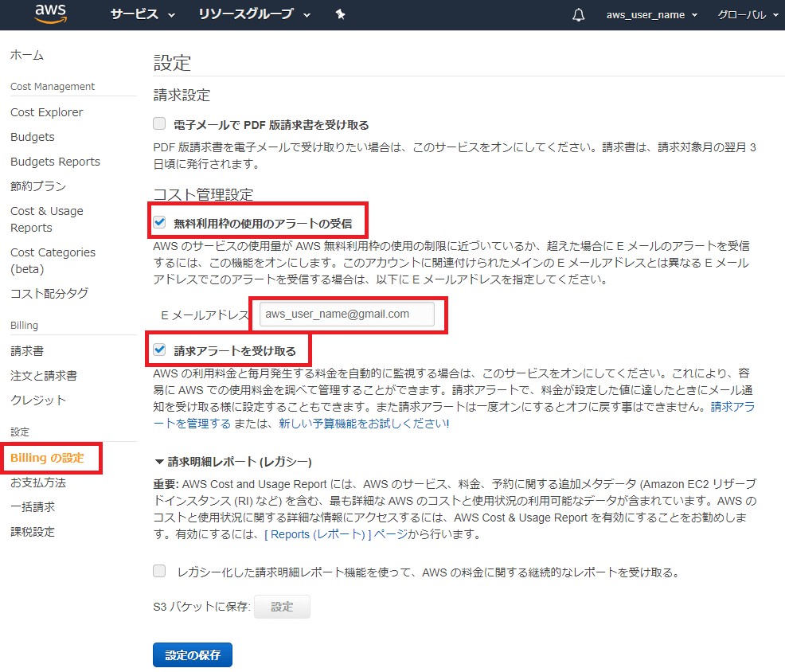Click the 設定の保存 button
This screenshot has width=785, height=672.
click(193, 655)
